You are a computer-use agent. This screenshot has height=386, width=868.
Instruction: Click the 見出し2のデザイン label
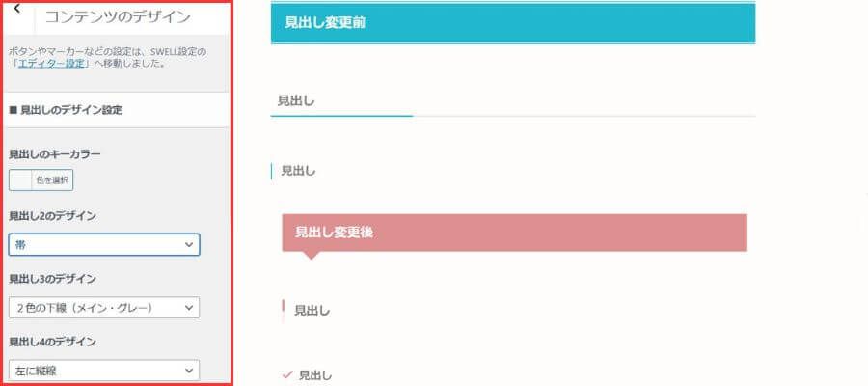click(x=52, y=216)
